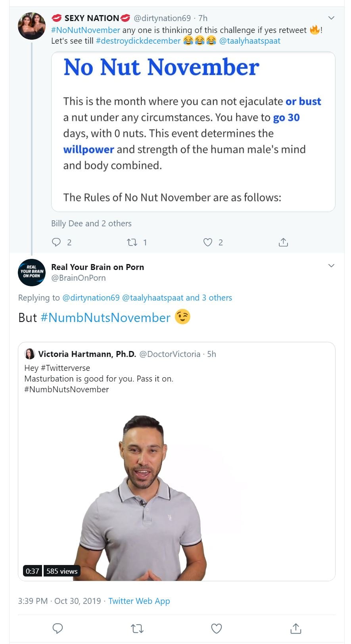Screen dimensions: 351x644
Task: Retweet the SEXY NATION tweet
Action: (x=132, y=242)
